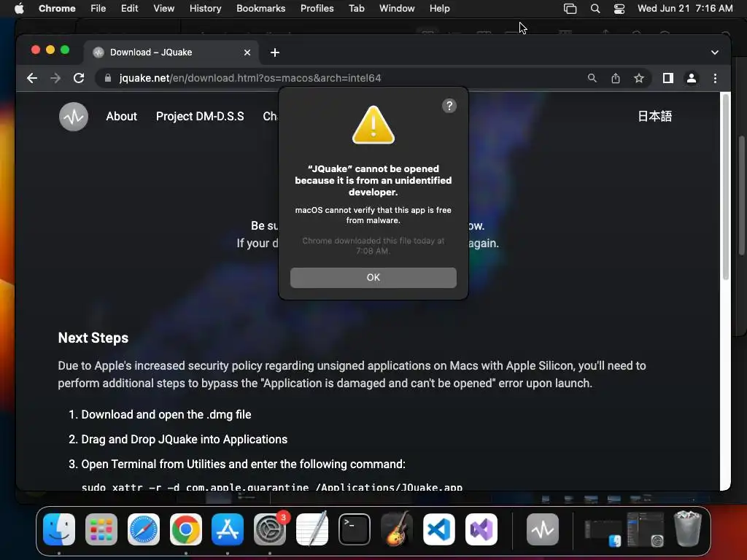Open App Store from the Dock
The height and width of the screenshot is (560, 747).
[228, 529]
